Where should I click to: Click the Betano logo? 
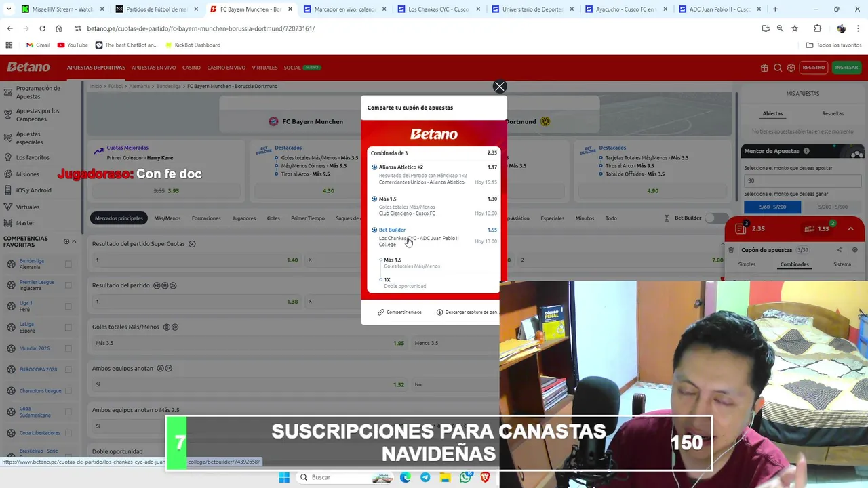point(28,67)
